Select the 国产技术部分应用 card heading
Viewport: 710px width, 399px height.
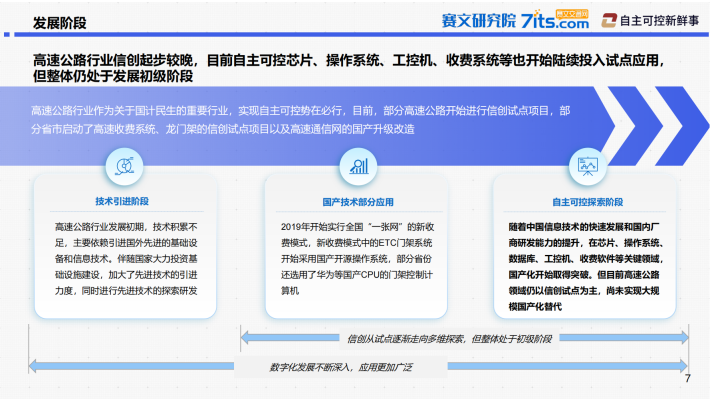tap(358, 202)
